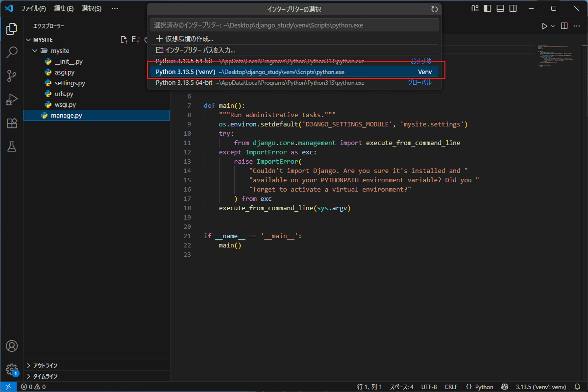The width and height of the screenshot is (588, 392).
Task: Open the Manage gear menu
Action: point(12,369)
